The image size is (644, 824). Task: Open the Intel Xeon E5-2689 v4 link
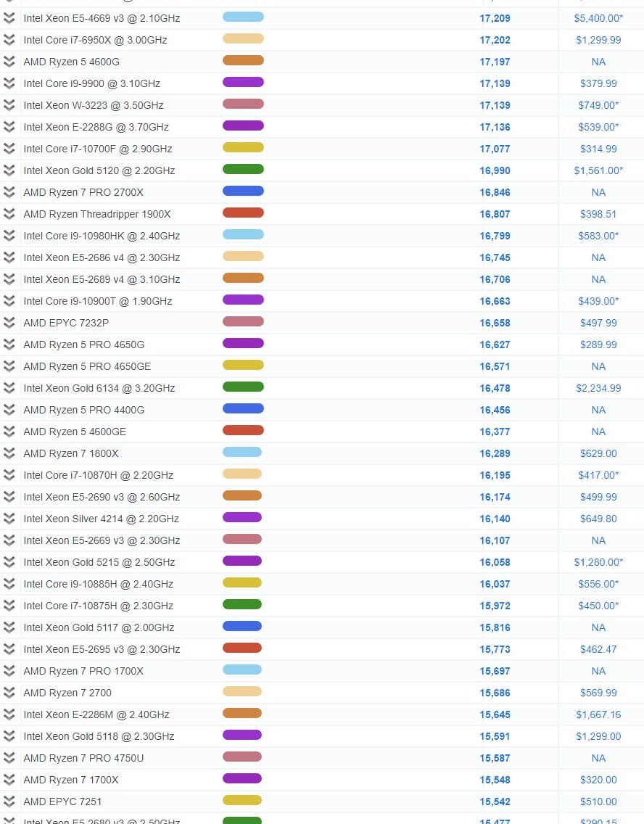click(102, 279)
